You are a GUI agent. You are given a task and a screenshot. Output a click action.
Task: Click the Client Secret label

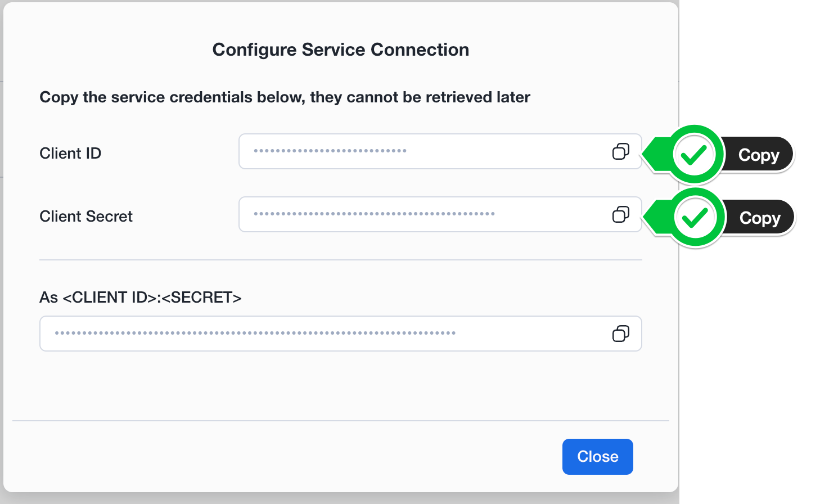tap(86, 216)
